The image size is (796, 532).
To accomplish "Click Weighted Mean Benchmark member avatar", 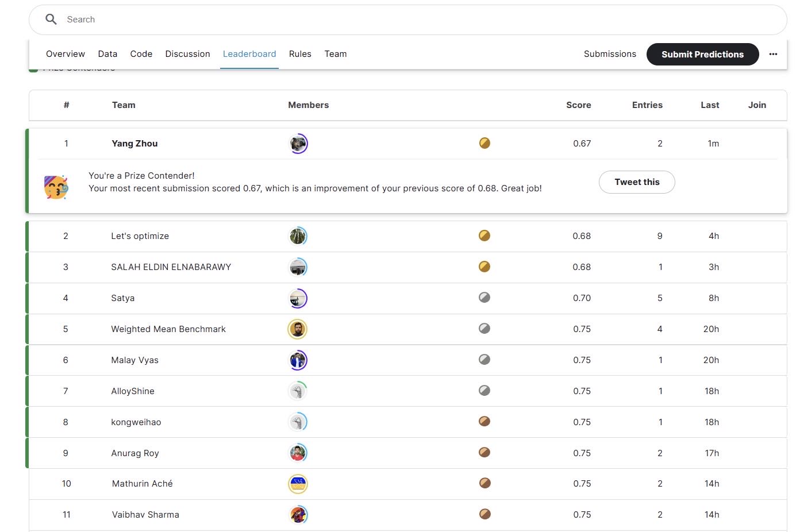I will tap(298, 329).
